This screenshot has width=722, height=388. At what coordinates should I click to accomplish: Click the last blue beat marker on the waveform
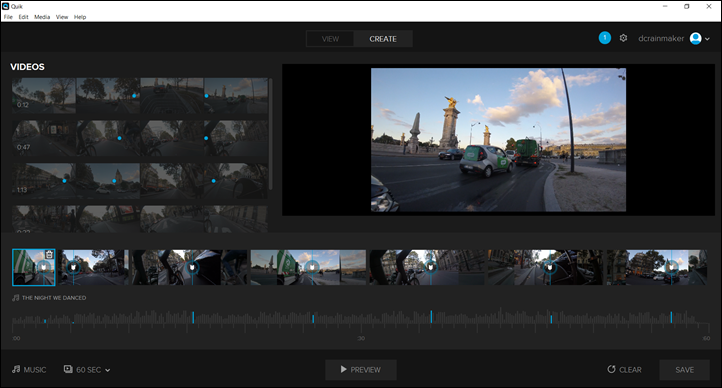coord(671,317)
